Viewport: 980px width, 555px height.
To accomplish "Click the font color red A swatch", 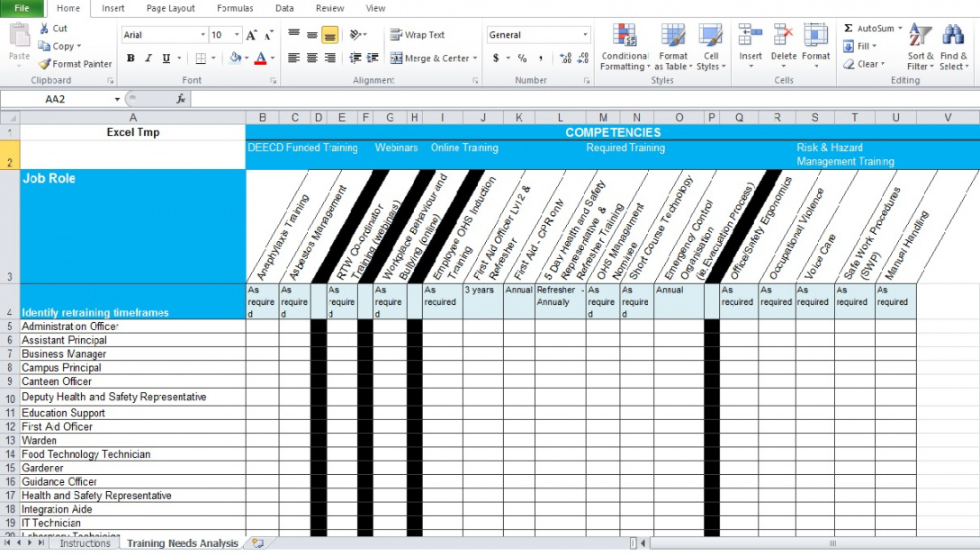I will [x=260, y=58].
